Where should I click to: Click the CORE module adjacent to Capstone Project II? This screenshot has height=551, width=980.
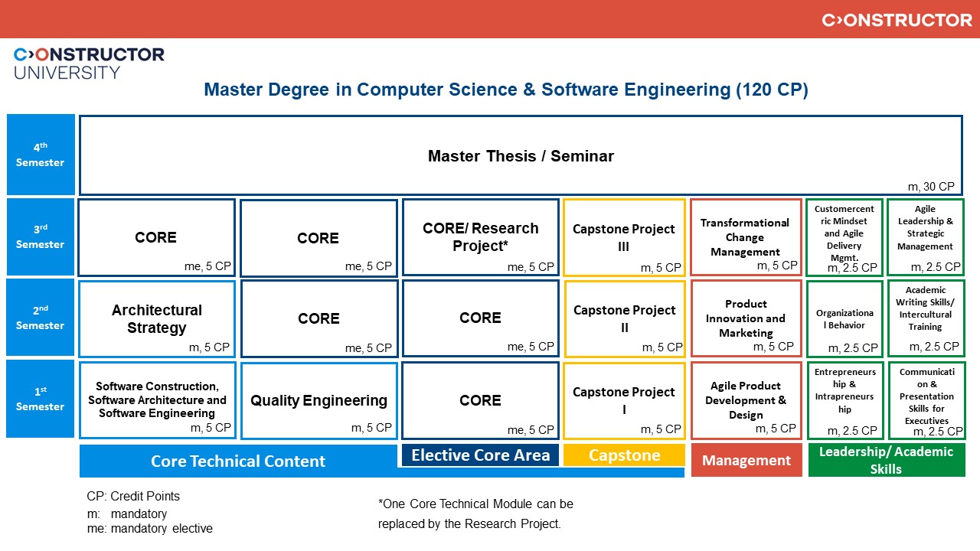[x=481, y=318]
